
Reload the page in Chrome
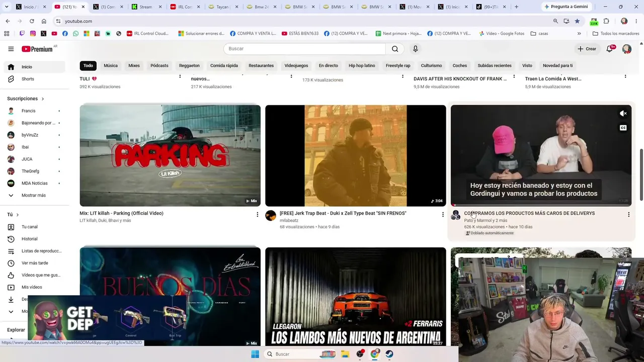(x=32, y=21)
